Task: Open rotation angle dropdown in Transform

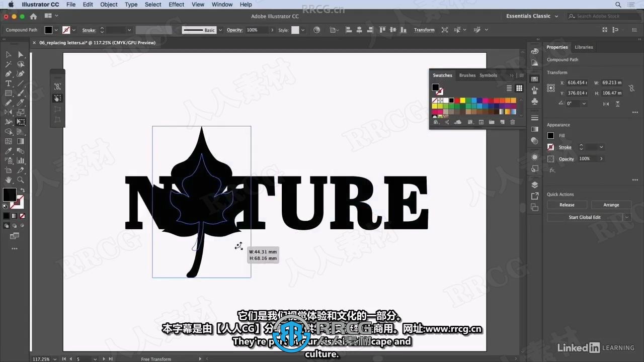Action: (x=584, y=104)
